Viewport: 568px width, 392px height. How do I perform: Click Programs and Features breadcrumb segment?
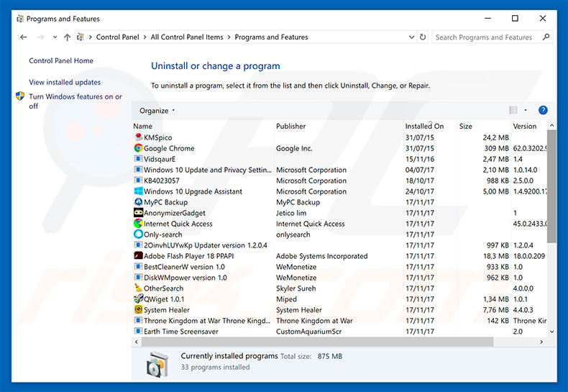pyautogui.click(x=271, y=37)
